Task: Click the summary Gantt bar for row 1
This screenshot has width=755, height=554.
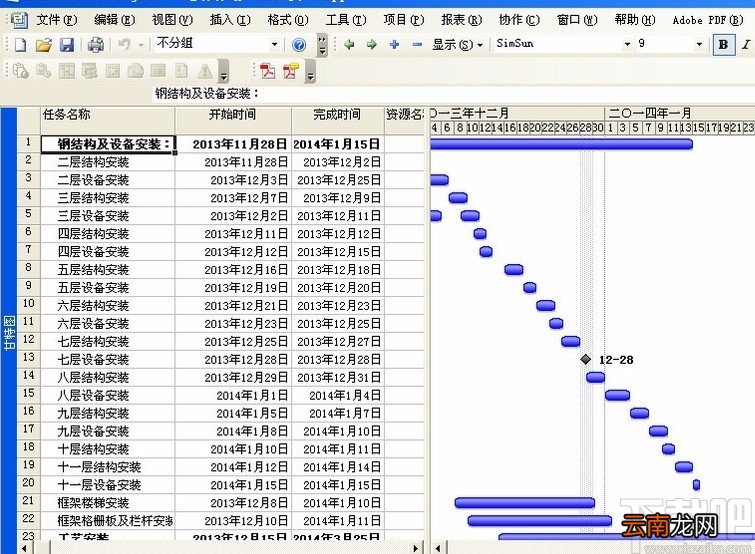Action: [x=561, y=143]
